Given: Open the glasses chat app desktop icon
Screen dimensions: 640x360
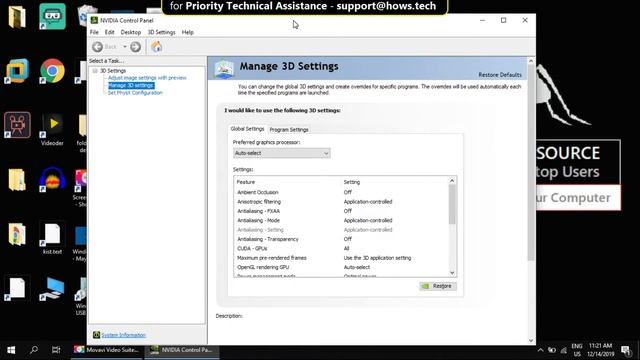Looking at the screenshot, I should (52, 16).
